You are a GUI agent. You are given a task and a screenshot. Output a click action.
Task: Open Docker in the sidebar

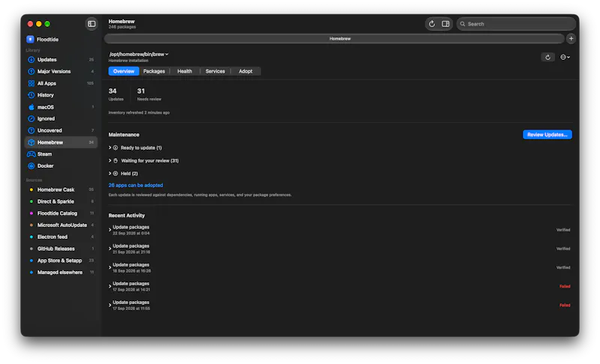click(61, 166)
